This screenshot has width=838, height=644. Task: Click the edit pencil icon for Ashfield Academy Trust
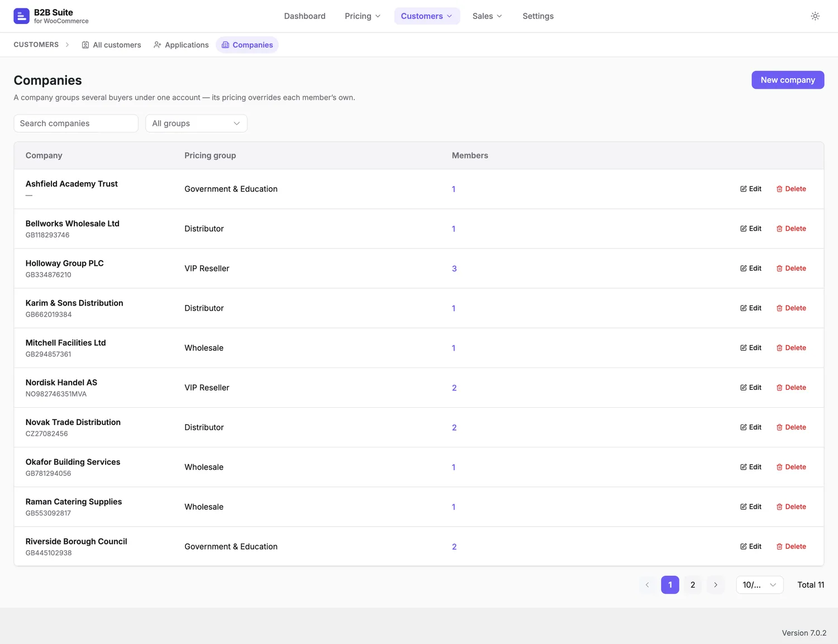click(744, 189)
